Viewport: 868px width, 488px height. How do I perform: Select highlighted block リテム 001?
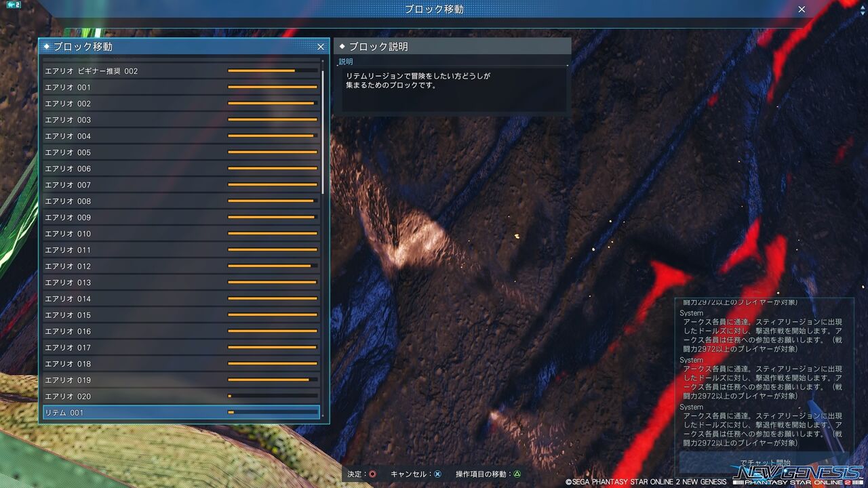(180, 412)
